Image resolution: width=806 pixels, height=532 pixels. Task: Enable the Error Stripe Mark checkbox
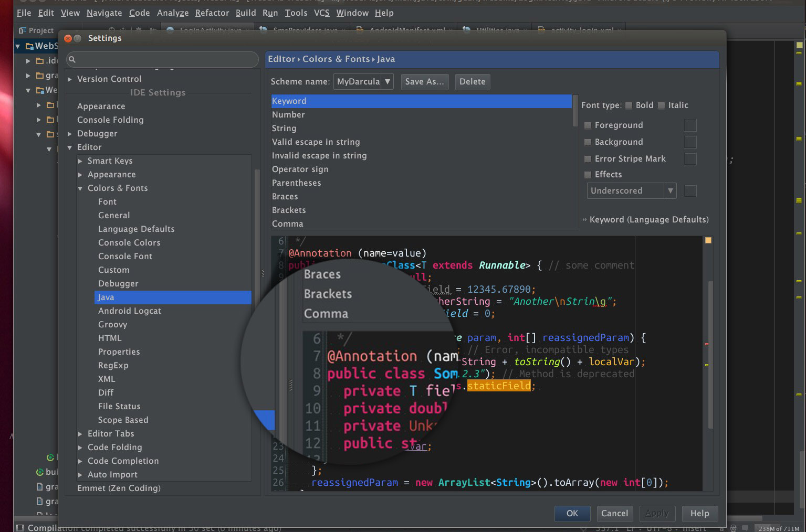pyautogui.click(x=588, y=159)
